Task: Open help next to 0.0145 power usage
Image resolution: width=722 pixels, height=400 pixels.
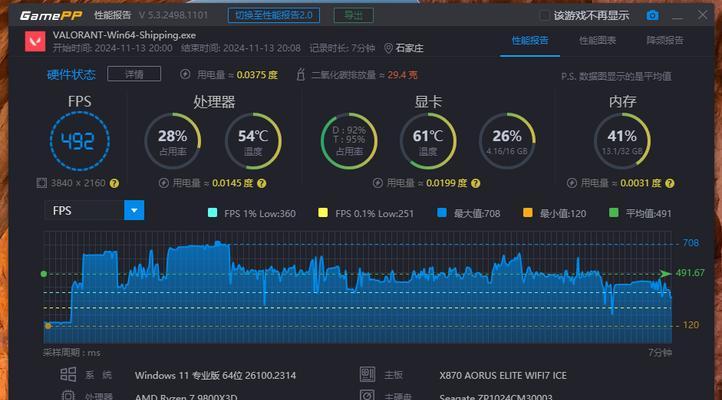Action: pyautogui.click(x=262, y=183)
